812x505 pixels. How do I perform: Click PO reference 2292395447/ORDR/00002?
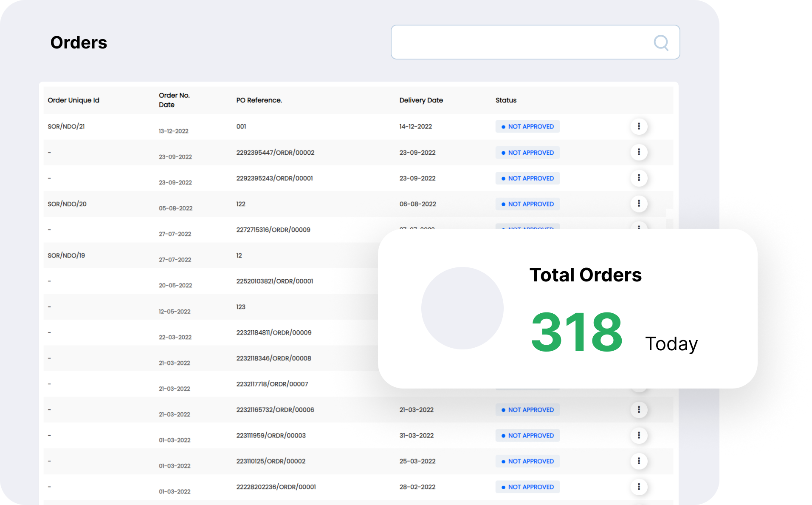(275, 153)
